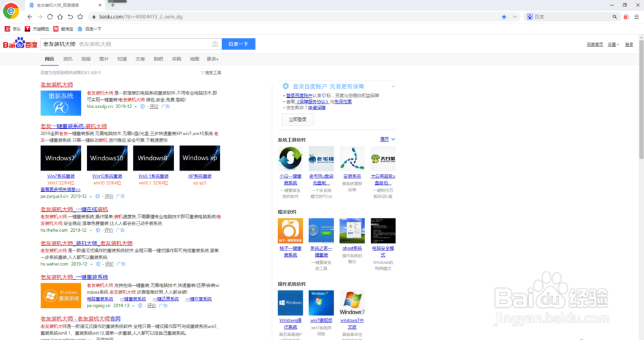Click the 大白菜 software icon

pos(383,158)
